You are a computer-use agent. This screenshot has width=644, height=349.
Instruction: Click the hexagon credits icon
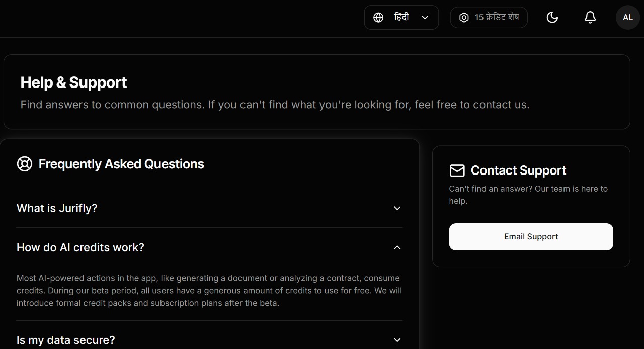pyautogui.click(x=464, y=18)
